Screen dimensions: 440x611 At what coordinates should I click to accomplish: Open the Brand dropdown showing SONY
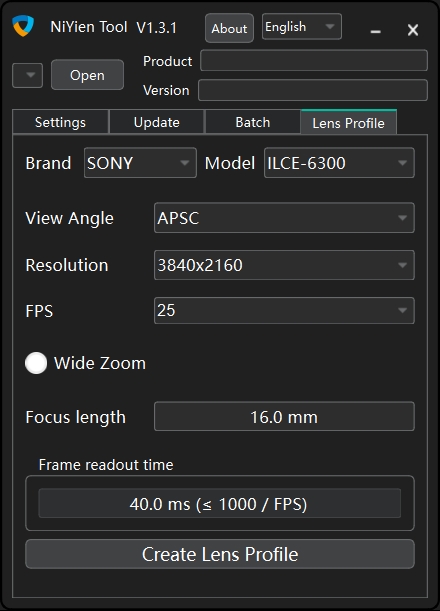tap(140, 163)
